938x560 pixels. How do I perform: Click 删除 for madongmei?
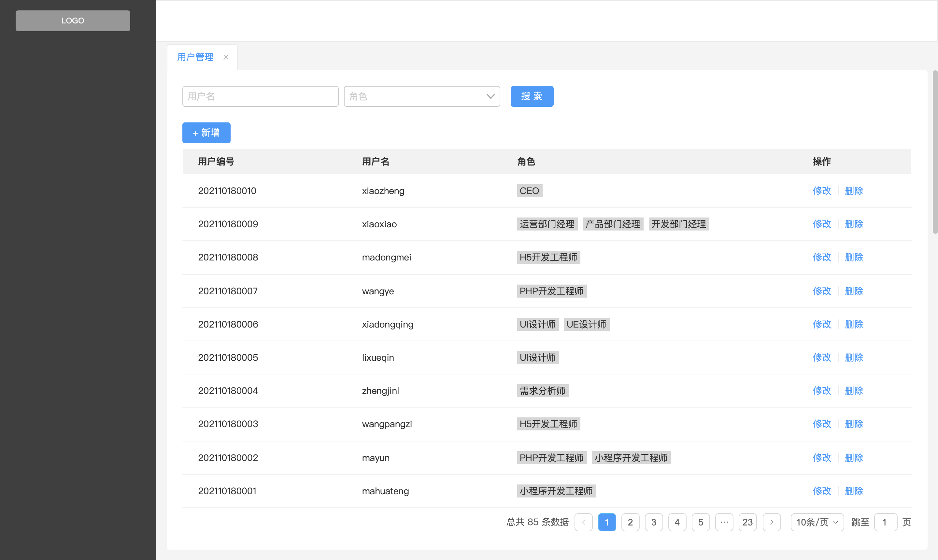(854, 257)
